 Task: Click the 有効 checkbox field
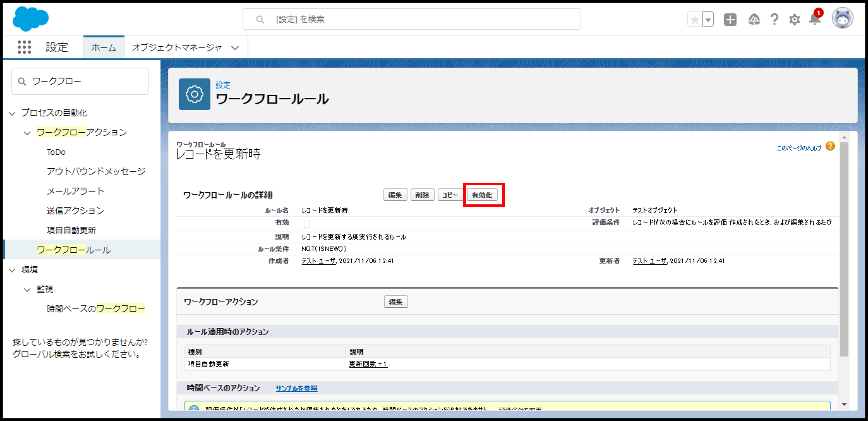click(306, 224)
